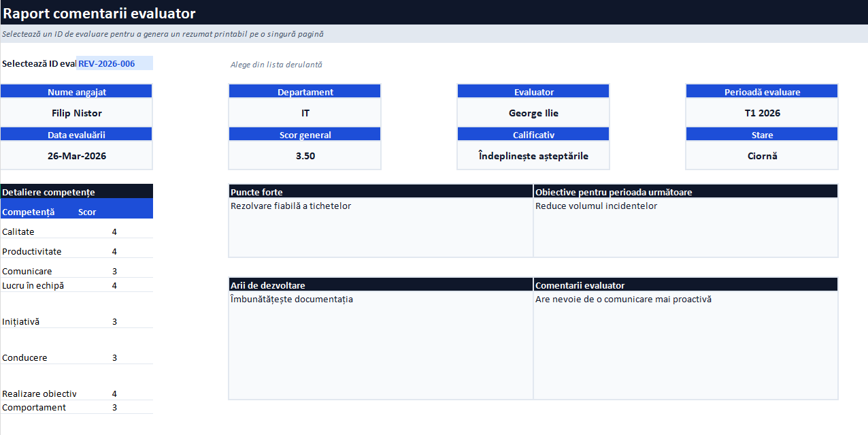Screen dimensions: 868x435
Task: Click the 'Obiective pentru perioada următoare' header
Action: (x=686, y=192)
